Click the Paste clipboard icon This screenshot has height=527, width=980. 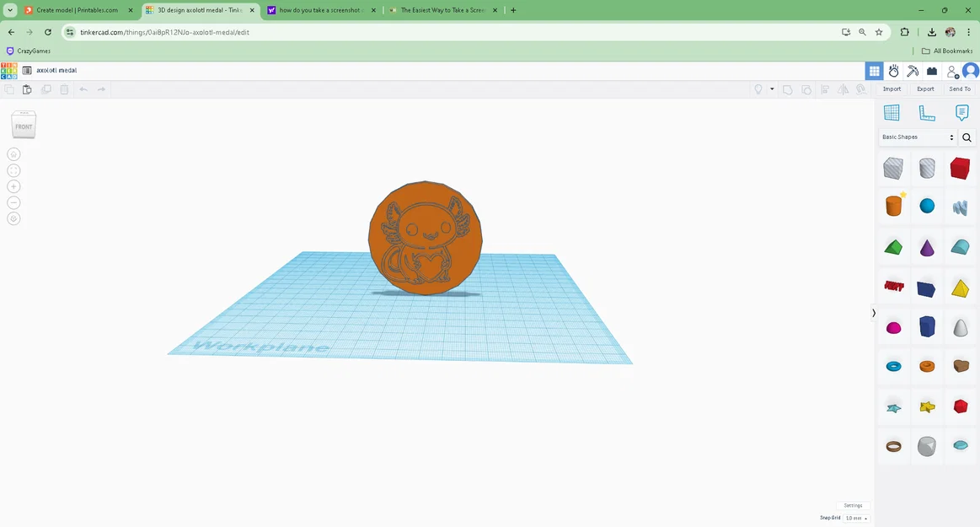coord(27,89)
